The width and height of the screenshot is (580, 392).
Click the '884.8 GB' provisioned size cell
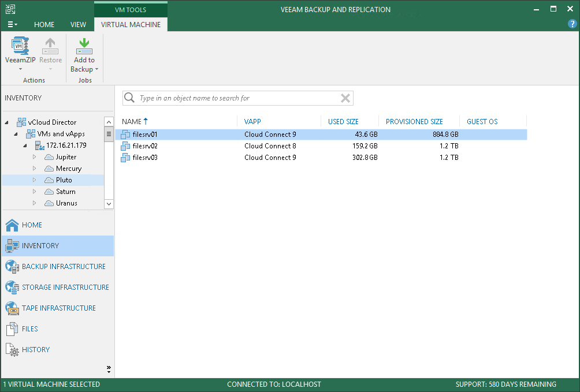(445, 135)
